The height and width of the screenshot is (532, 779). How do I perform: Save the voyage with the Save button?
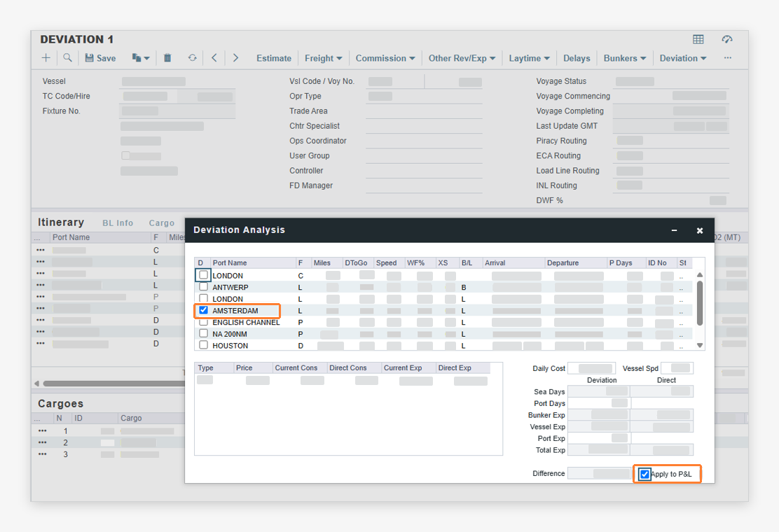pos(100,58)
